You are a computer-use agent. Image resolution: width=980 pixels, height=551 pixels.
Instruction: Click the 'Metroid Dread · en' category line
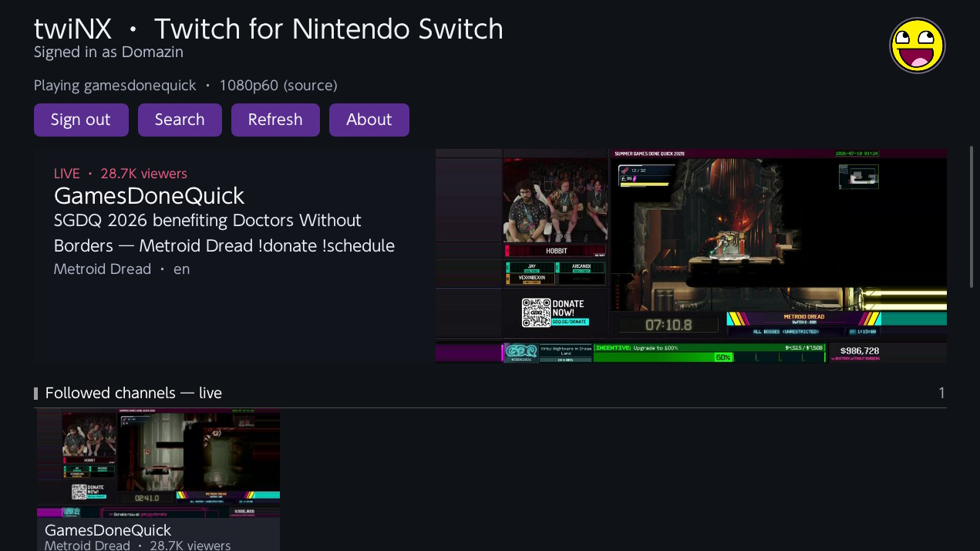(x=122, y=269)
